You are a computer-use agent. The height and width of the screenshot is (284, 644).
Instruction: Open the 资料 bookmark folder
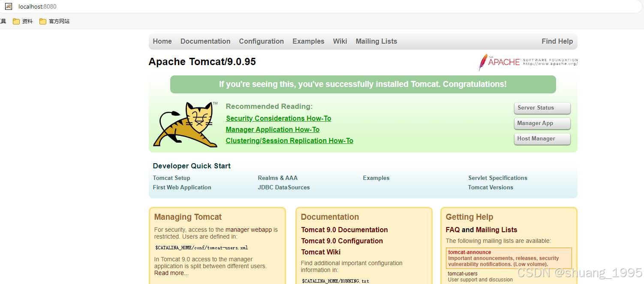[23, 21]
